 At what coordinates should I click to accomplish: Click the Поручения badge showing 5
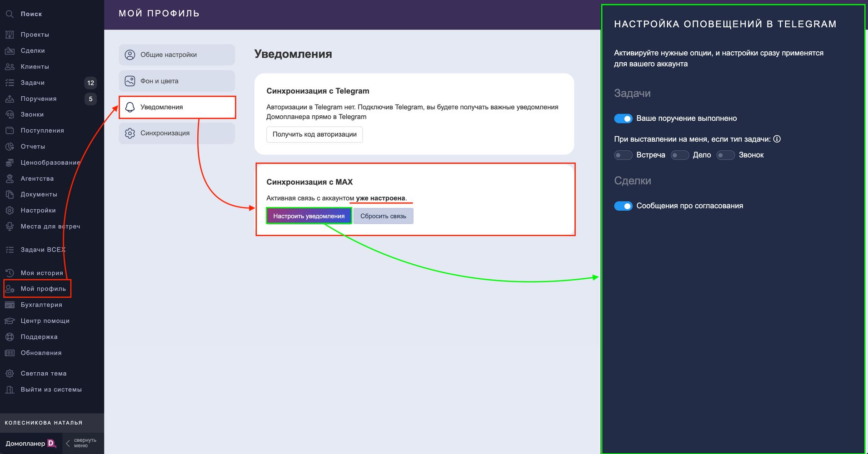(x=90, y=99)
